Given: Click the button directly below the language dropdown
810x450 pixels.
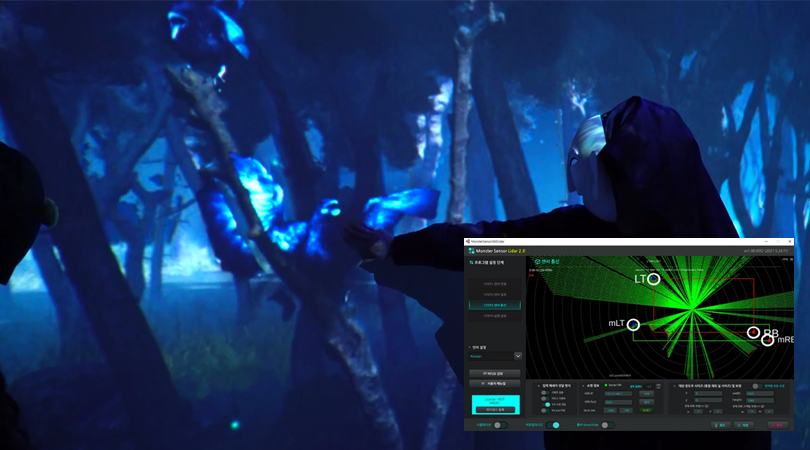Looking at the screenshot, I should (494, 373).
